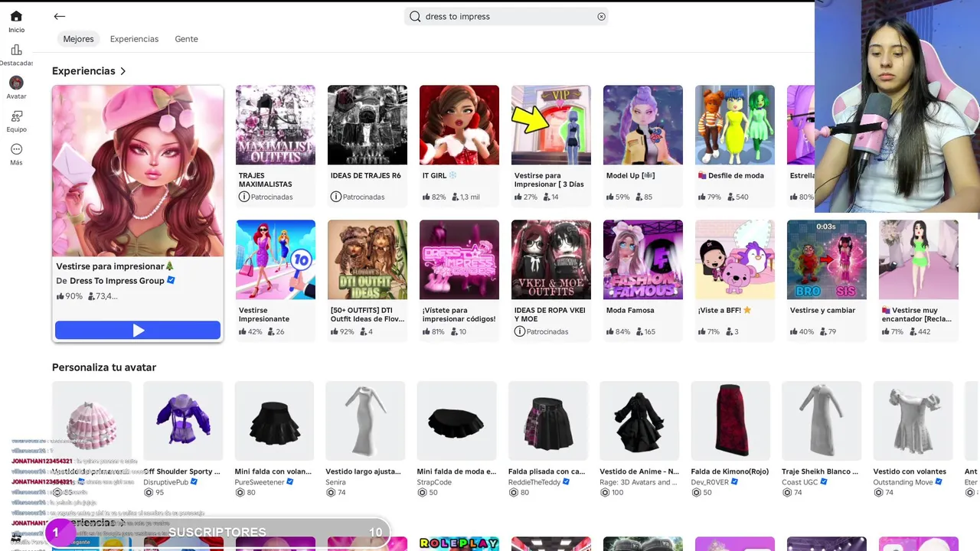Click the info icon beside IDEAS DE TRAJES R6 Patrocinadas
980x551 pixels.
point(335,197)
